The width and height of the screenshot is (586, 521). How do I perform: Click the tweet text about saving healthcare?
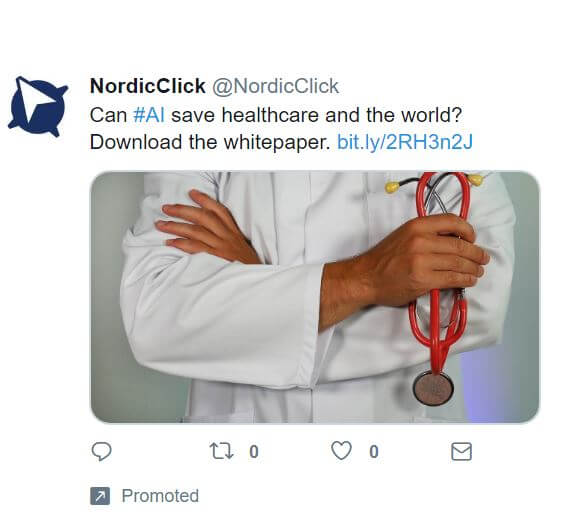tap(276, 115)
